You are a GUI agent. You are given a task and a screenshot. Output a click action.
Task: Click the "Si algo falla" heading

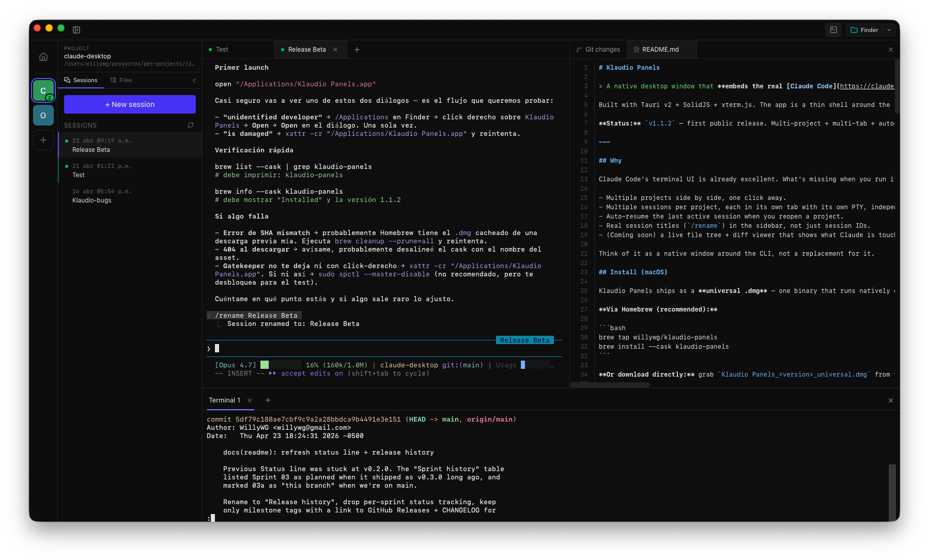(x=242, y=216)
